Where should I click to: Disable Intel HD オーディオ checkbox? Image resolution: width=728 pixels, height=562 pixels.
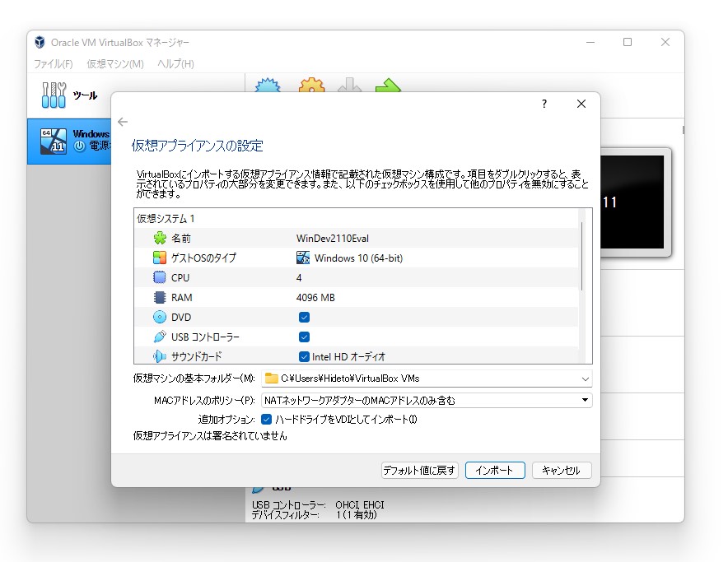tap(304, 356)
